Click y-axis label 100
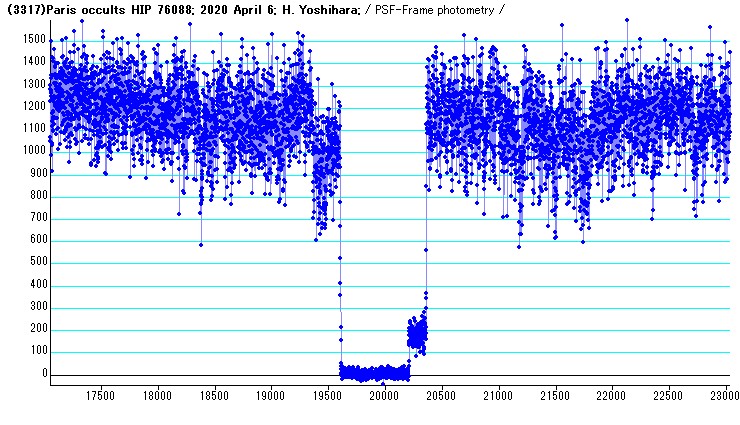 [x=37, y=350]
